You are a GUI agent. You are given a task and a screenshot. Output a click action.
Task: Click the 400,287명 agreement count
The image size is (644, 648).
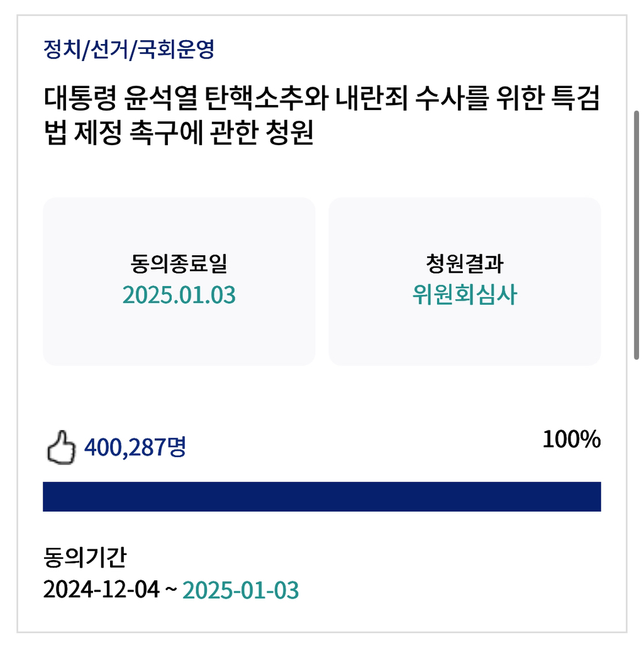pyautogui.click(x=135, y=447)
